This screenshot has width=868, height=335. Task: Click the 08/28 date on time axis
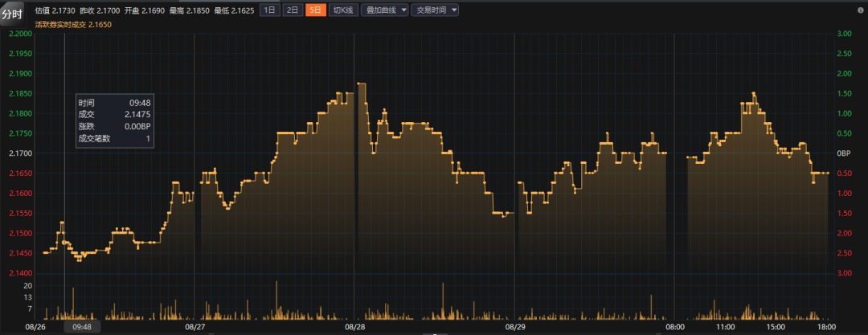click(x=355, y=327)
